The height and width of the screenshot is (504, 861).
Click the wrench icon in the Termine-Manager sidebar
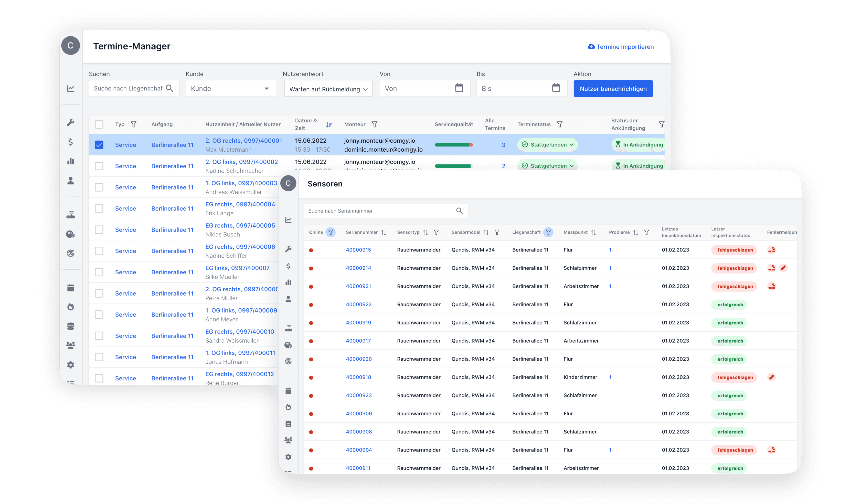coord(70,123)
